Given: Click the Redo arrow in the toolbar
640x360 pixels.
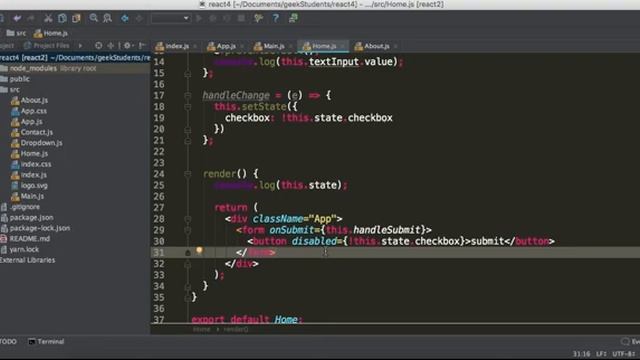Looking at the screenshot, I should [x=31, y=18].
